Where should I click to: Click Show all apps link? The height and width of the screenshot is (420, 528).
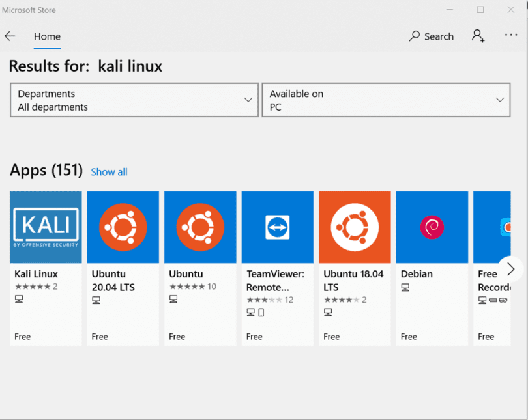point(109,172)
